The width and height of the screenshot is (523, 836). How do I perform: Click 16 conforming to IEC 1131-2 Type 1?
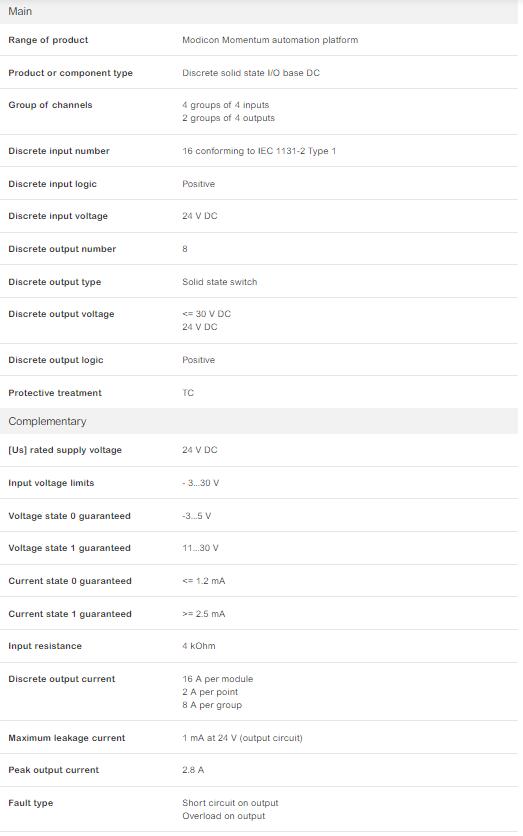[x=259, y=151]
